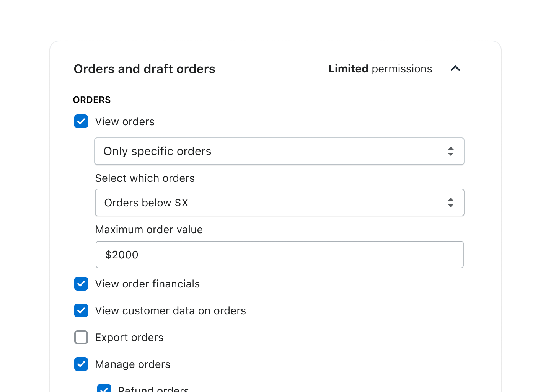Click the Refund orders label text
This screenshot has width=551, height=392.
tap(153, 389)
